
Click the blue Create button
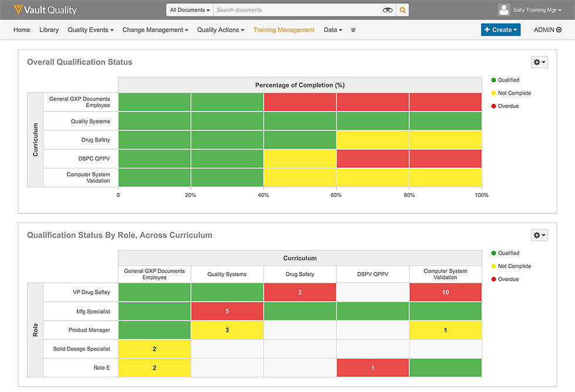[500, 30]
